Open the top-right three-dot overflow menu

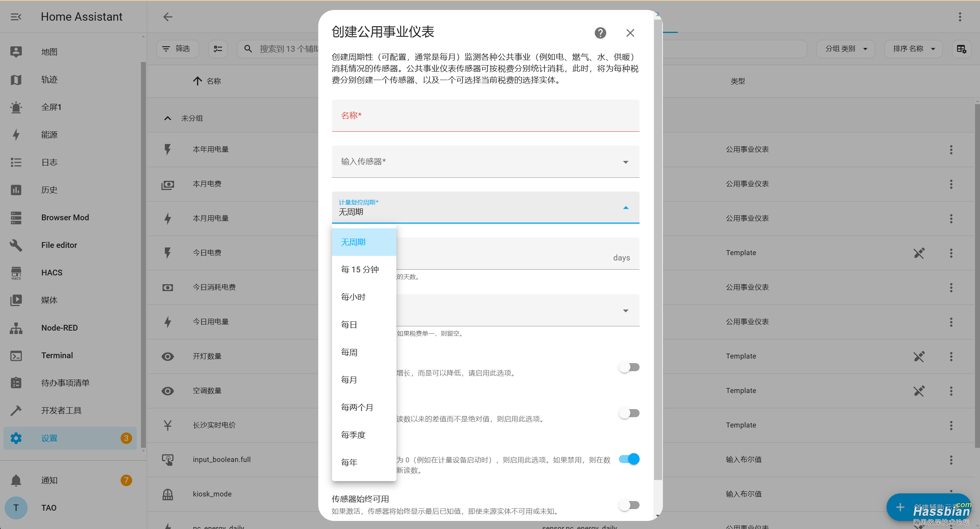coord(960,17)
